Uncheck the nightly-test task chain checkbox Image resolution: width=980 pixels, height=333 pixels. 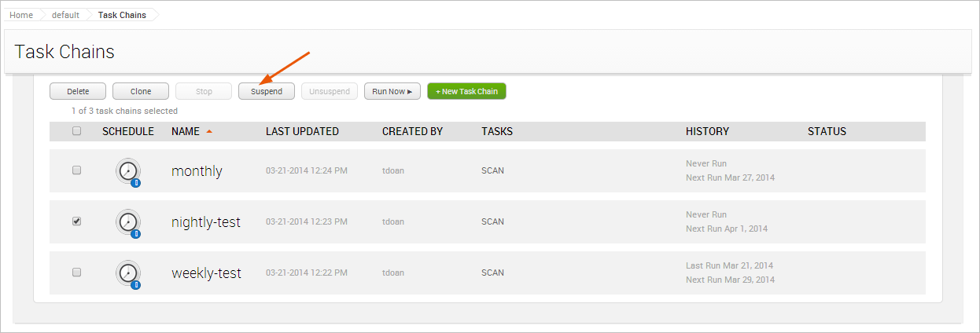(x=77, y=221)
